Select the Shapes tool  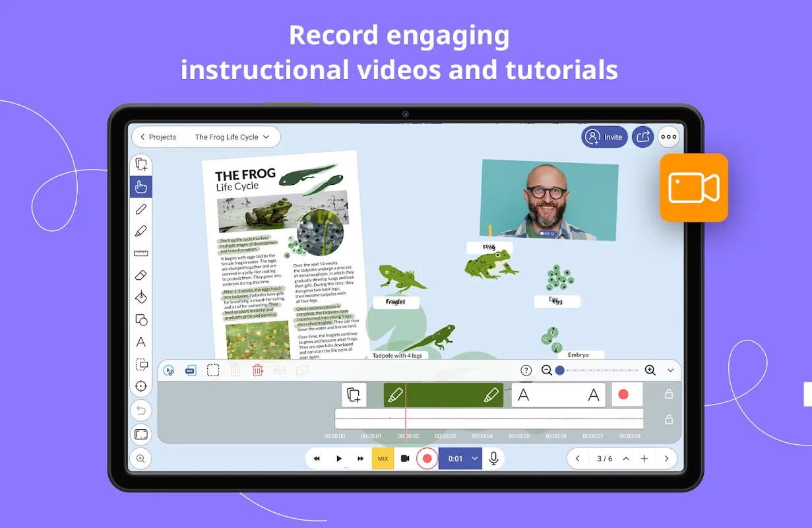coord(141,320)
